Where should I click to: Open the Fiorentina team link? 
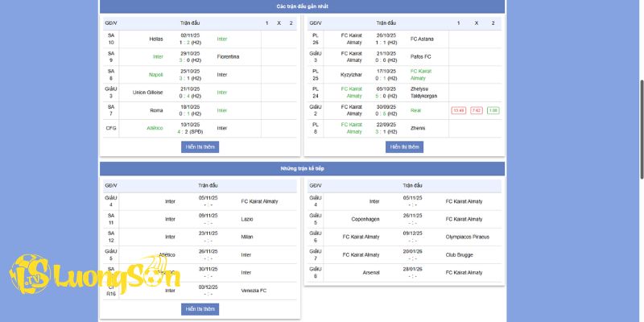click(x=228, y=56)
